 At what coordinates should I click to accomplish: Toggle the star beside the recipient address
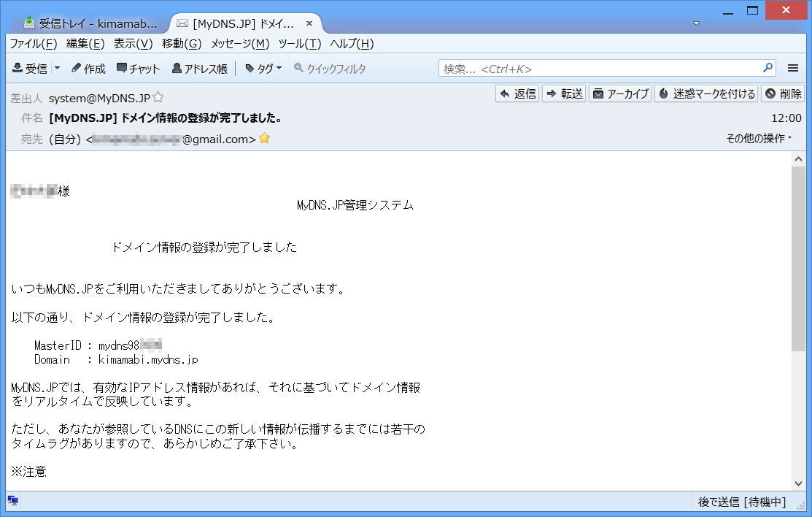[x=263, y=137]
